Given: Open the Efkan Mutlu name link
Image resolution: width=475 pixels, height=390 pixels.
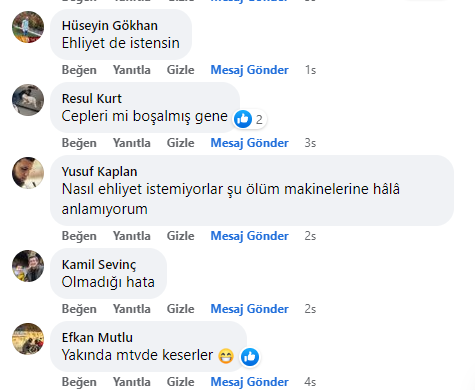Looking at the screenshot, I should point(97,338).
